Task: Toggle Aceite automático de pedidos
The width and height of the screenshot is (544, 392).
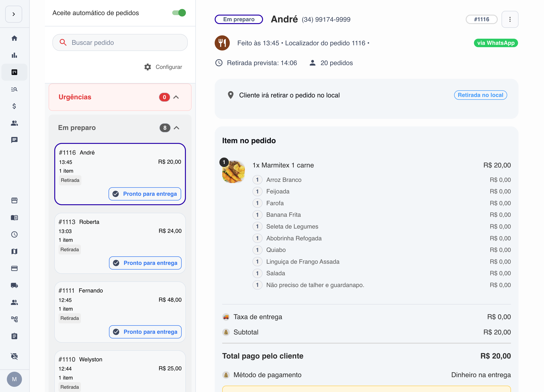Action: pos(178,13)
